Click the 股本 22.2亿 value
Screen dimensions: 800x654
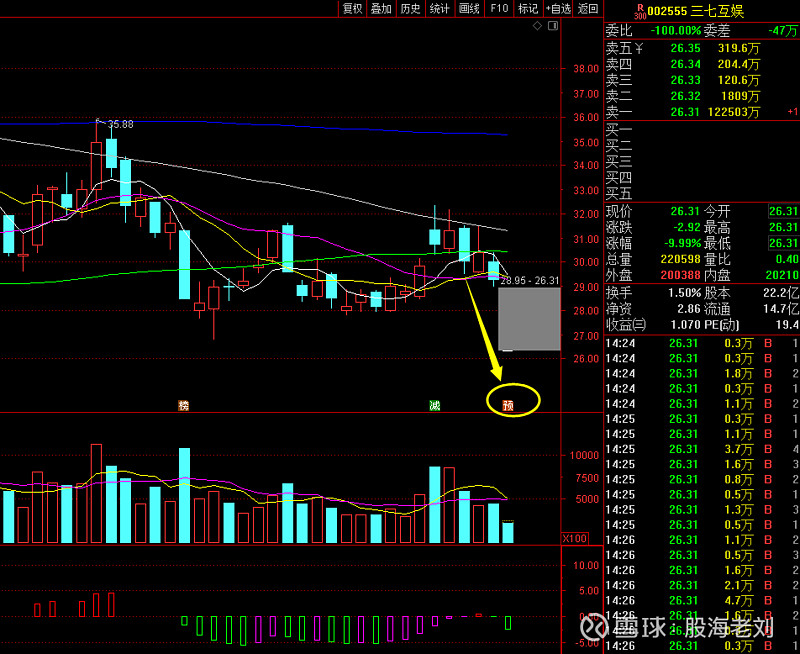(781, 293)
